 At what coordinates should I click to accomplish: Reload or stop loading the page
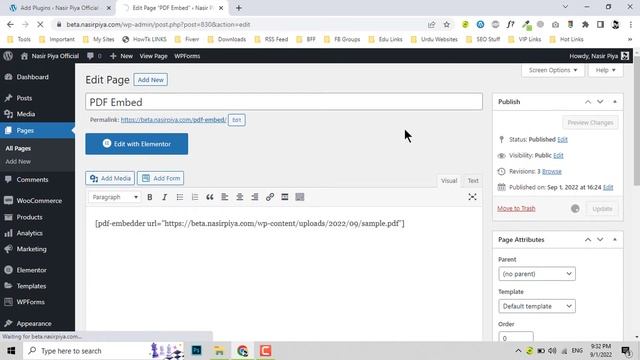40,24
